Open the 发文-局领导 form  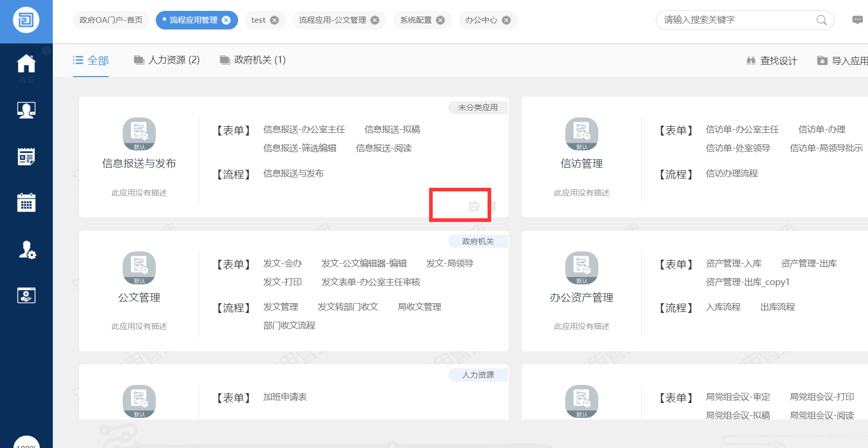(450, 263)
